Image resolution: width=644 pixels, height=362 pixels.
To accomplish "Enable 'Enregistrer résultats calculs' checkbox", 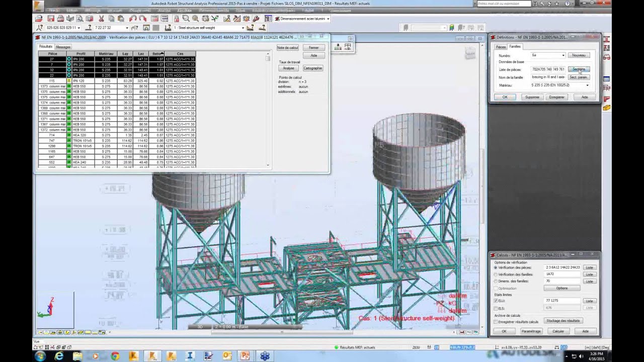I will (x=496, y=322).
